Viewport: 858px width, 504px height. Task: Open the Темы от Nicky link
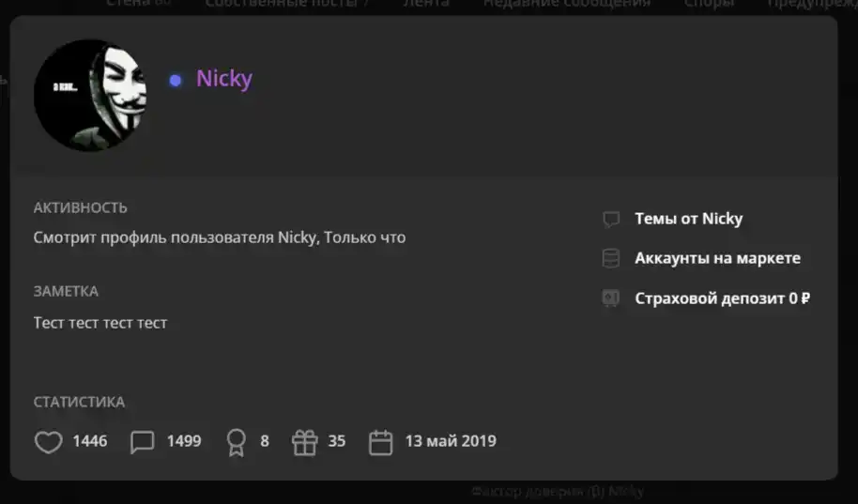tap(688, 219)
